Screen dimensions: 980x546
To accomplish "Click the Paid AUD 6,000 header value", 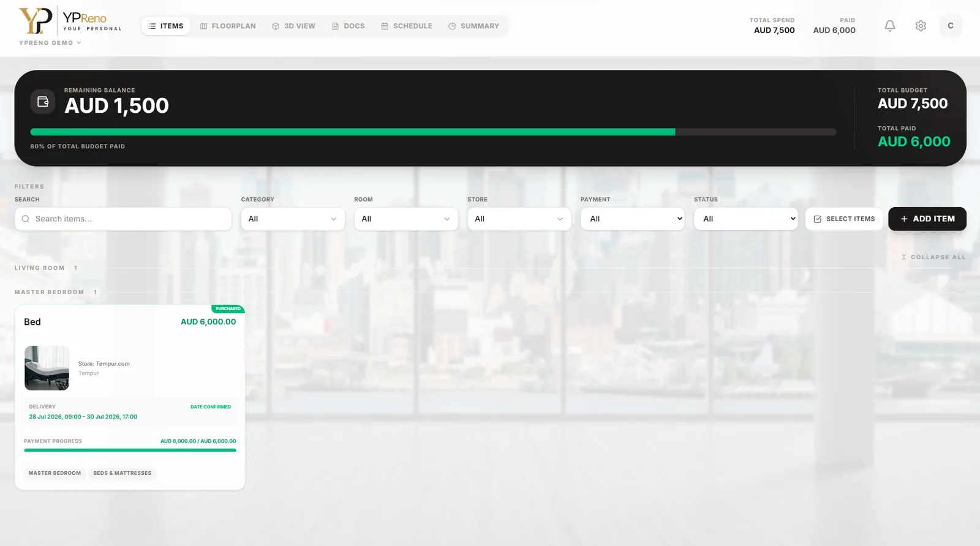I will (x=834, y=30).
